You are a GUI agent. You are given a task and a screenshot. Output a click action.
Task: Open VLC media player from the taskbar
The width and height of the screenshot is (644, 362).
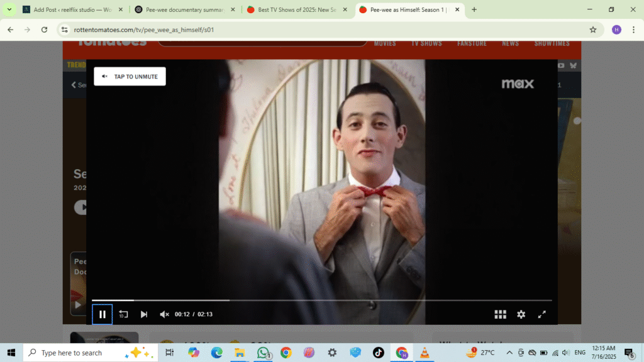tap(425, 353)
